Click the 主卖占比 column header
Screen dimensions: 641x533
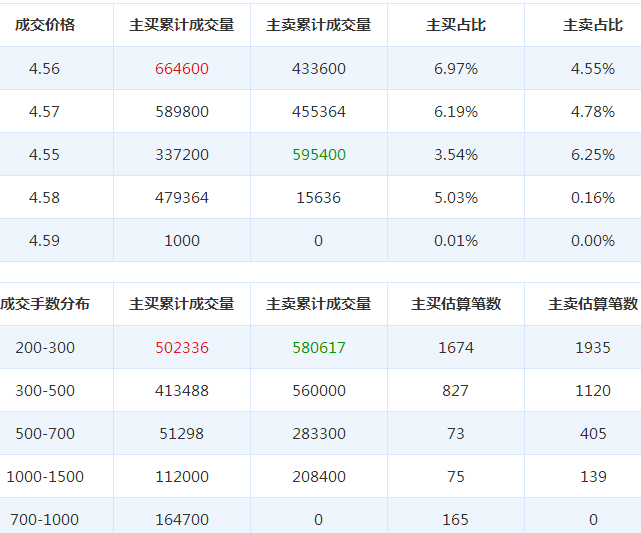pyautogui.click(x=593, y=25)
